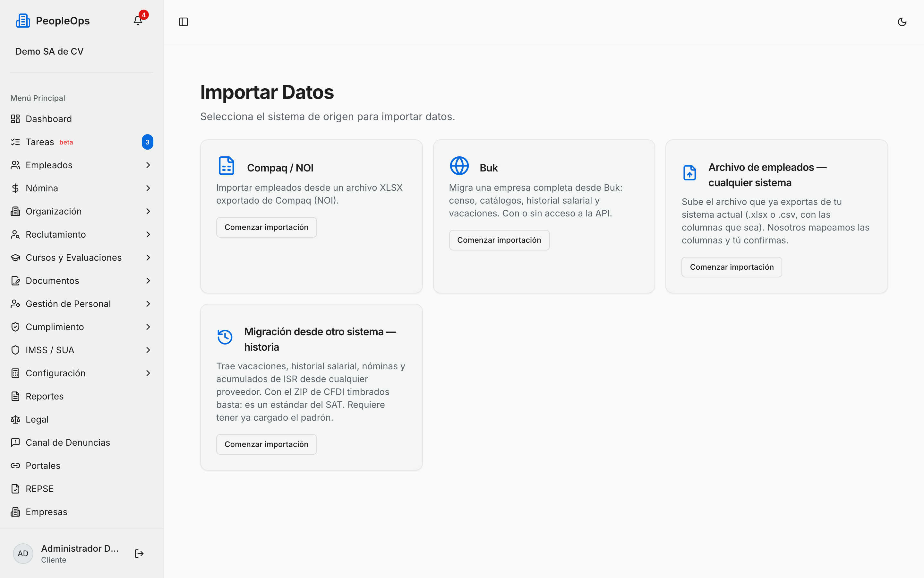Expand the Organización submenu chevron
The height and width of the screenshot is (578, 924).
coord(148,211)
